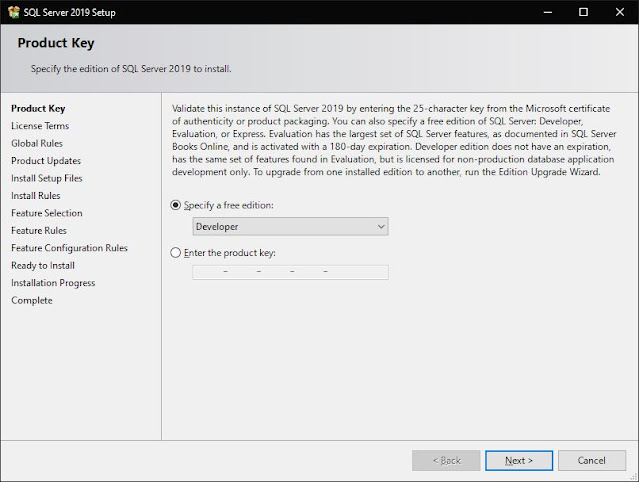Click the Cancel button

[592, 460]
